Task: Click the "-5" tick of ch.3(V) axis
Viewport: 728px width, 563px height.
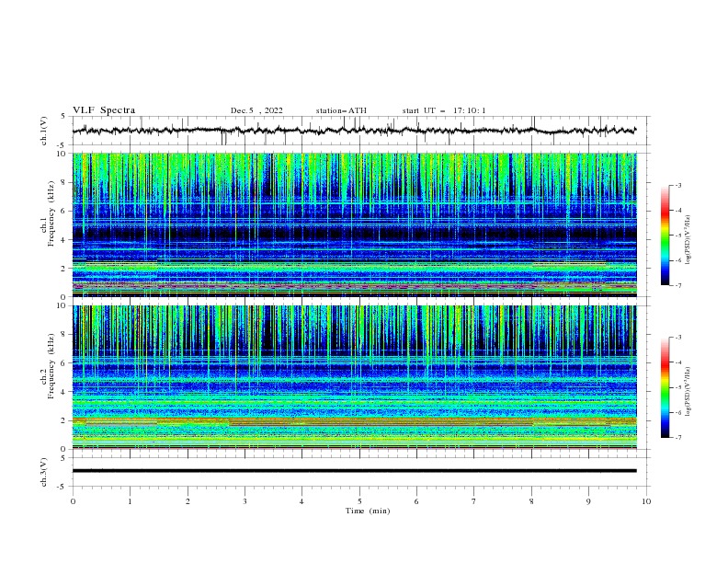Action: [x=63, y=487]
